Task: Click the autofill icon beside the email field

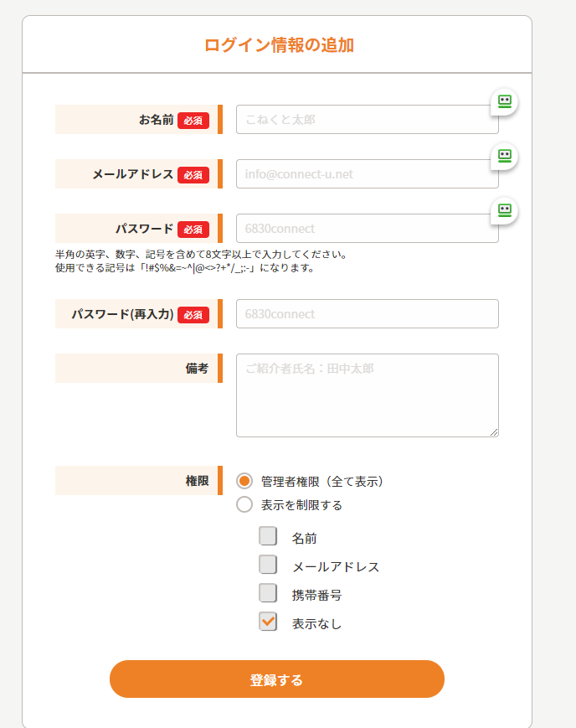Action: tap(504, 156)
